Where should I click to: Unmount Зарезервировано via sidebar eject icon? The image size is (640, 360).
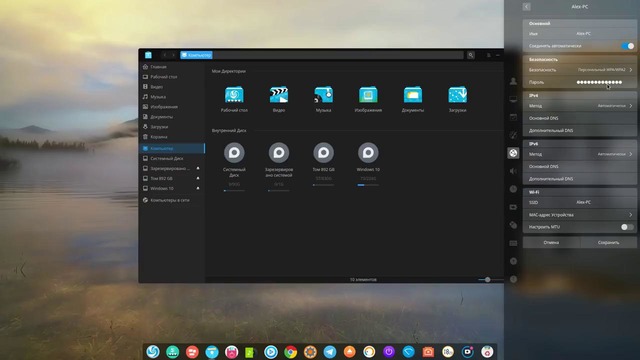click(198, 168)
